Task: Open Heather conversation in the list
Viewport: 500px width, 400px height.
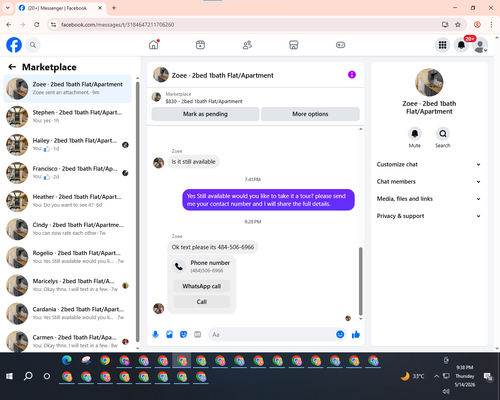Action: pos(67,201)
